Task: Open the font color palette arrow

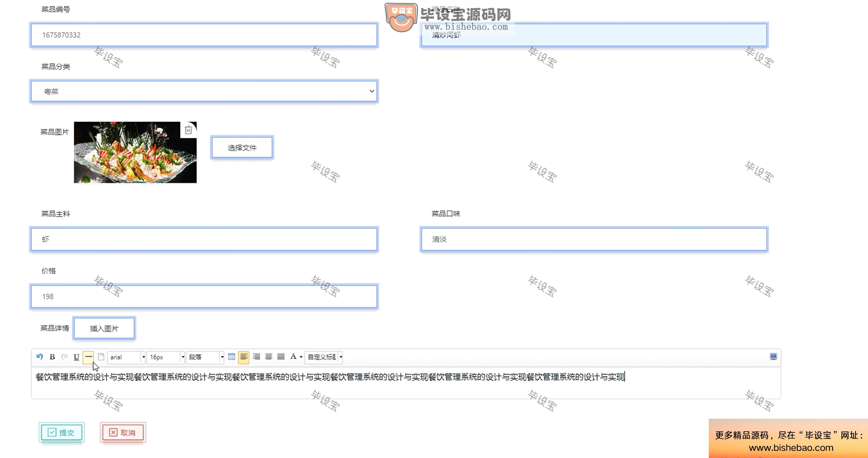Action: (x=301, y=357)
